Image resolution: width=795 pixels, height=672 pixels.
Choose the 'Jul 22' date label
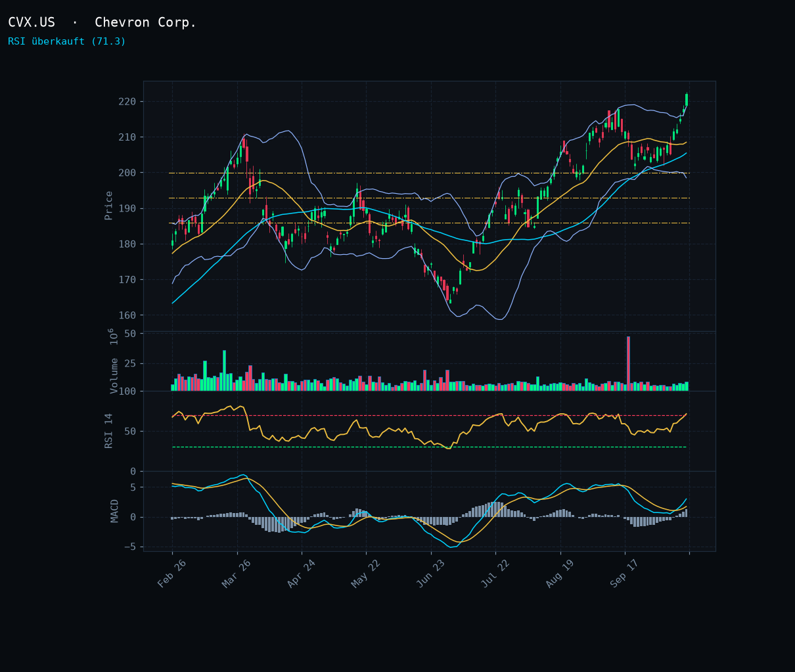coord(495,573)
